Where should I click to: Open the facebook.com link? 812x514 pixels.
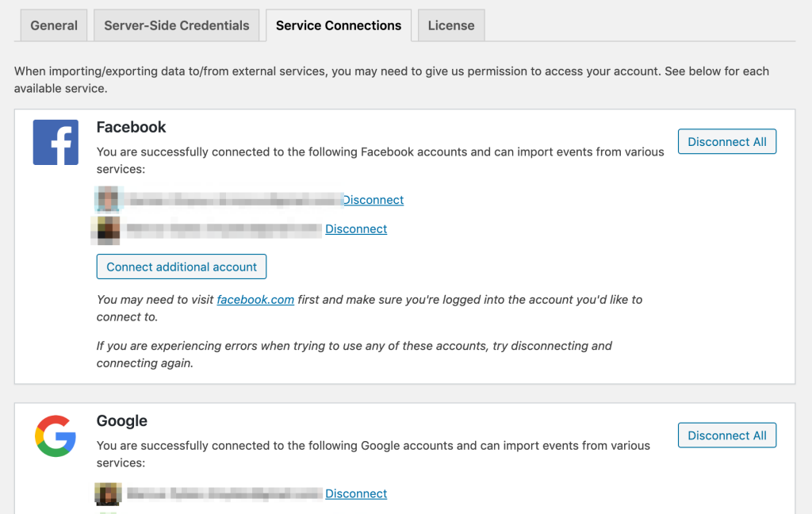point(255,300)
